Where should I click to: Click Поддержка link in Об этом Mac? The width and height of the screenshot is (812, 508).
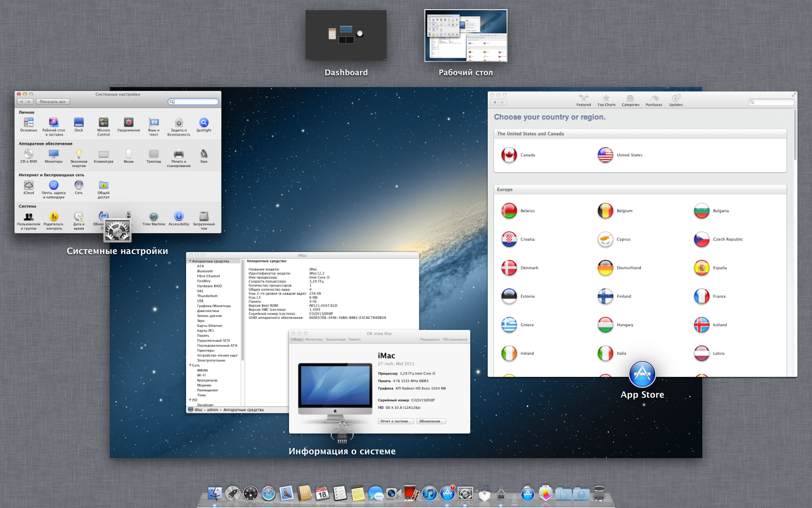click(430, 340)
